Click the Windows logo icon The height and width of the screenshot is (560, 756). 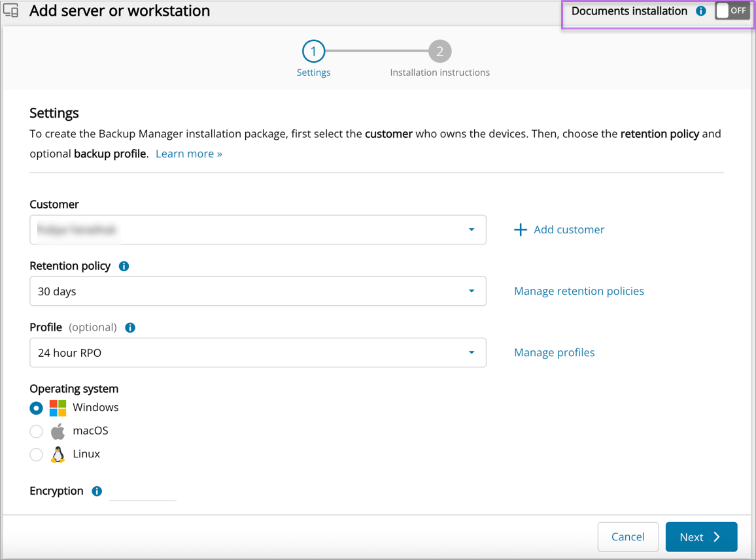pos(58,408)
